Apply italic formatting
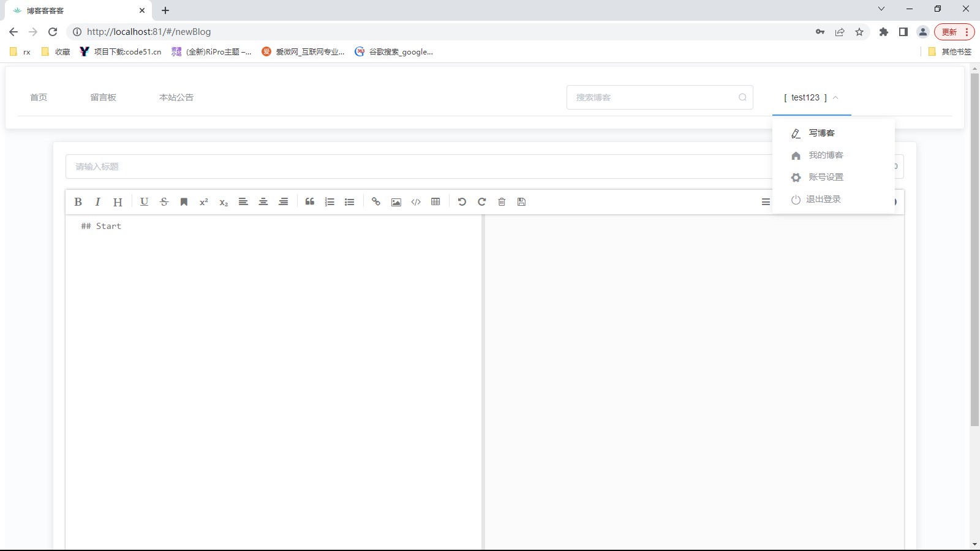 pos(97,202)
